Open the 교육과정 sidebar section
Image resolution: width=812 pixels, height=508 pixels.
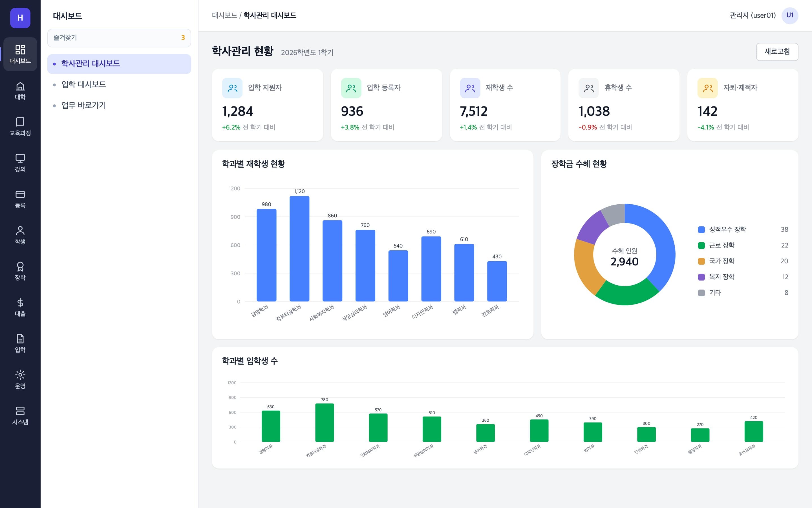[20, 127]
